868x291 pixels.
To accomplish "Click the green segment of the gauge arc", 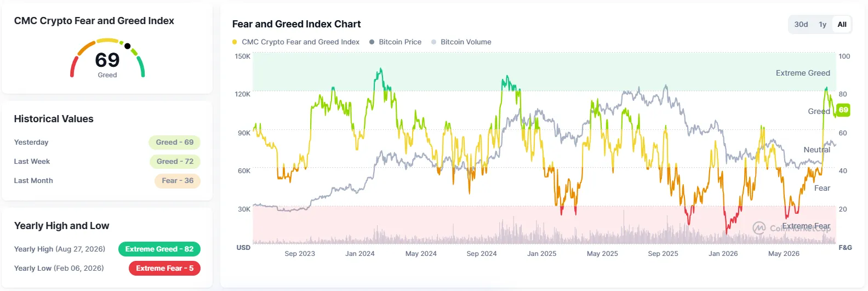I will (141, 67).
